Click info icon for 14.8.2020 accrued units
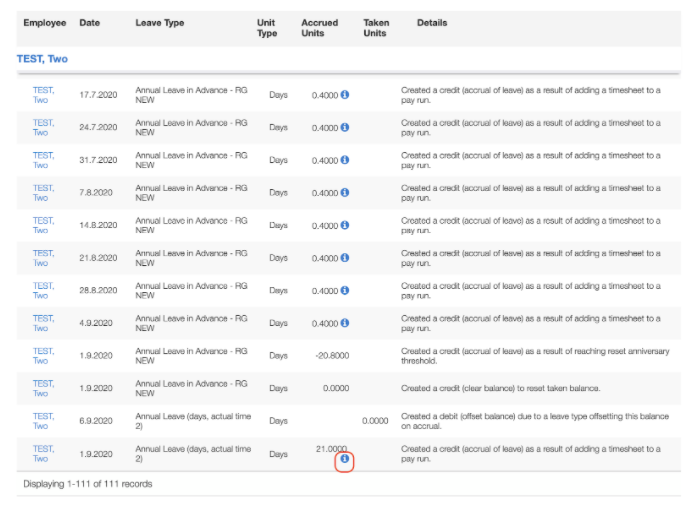 click(x=345, y=225)
